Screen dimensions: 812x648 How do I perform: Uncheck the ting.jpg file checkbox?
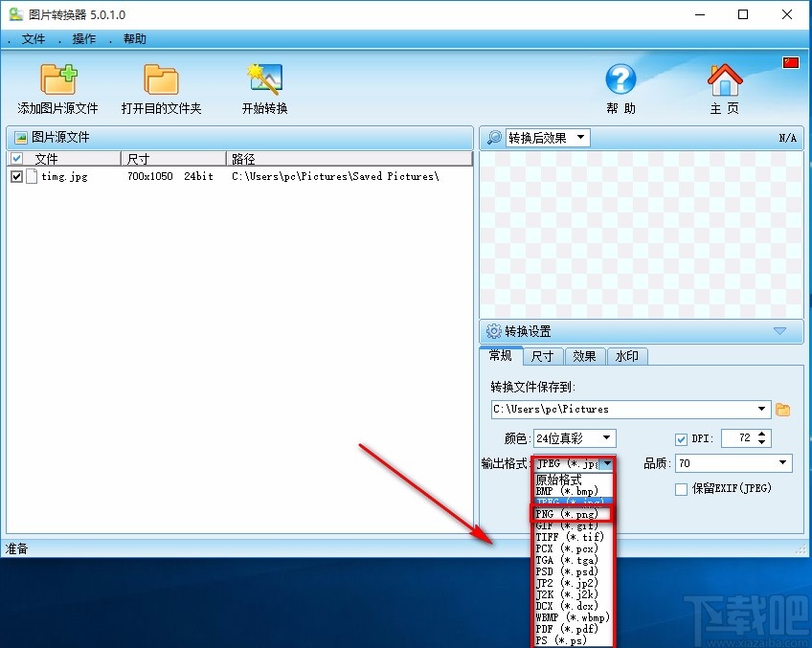pyautogui.click(x=16, y=176)
